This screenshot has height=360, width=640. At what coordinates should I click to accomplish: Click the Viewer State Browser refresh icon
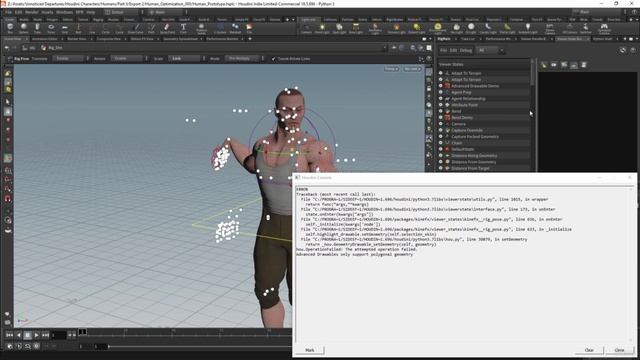[622, 50]
